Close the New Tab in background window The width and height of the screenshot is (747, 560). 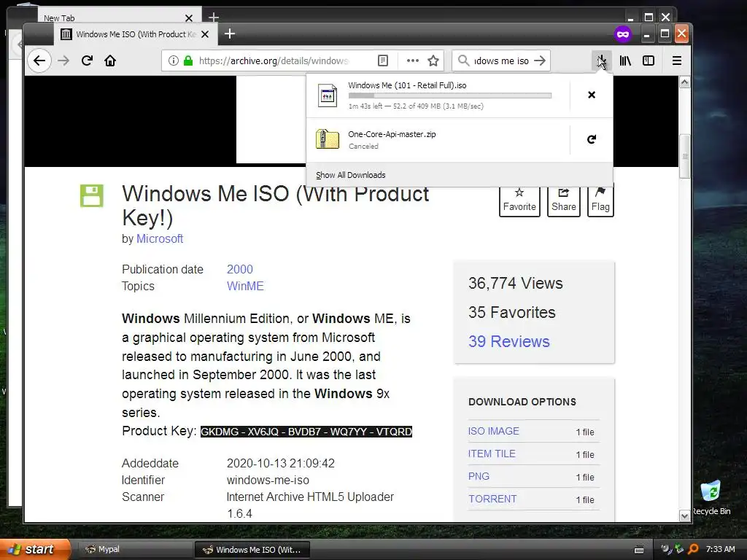coord(189,18)
